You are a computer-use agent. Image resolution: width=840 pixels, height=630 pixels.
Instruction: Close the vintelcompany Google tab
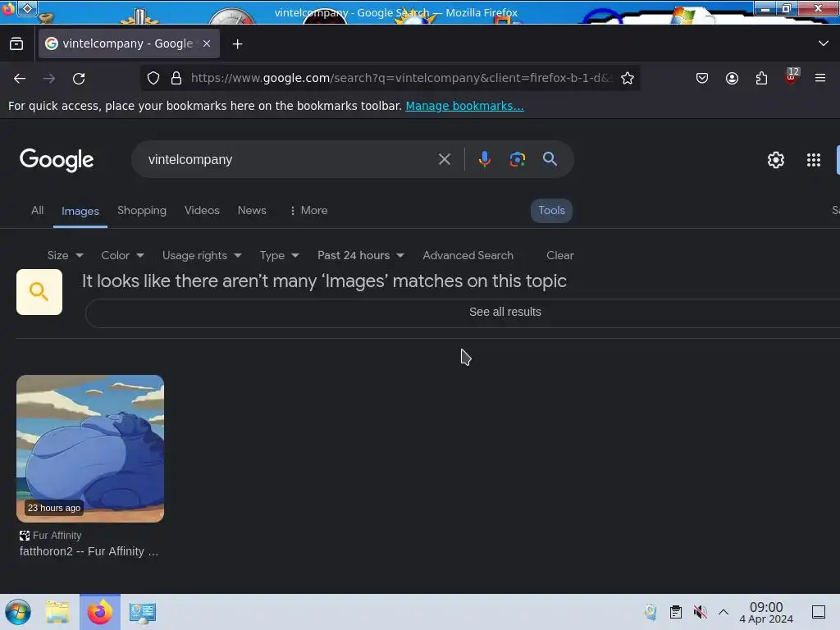[207, 43]
